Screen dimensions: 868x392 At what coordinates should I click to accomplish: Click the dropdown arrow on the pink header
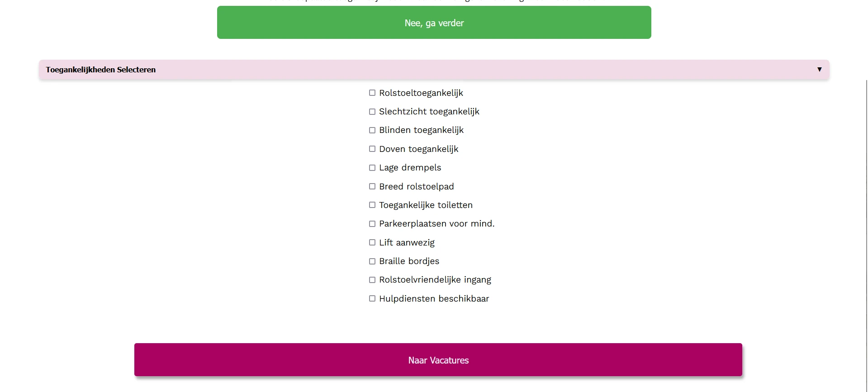(820, 69)
